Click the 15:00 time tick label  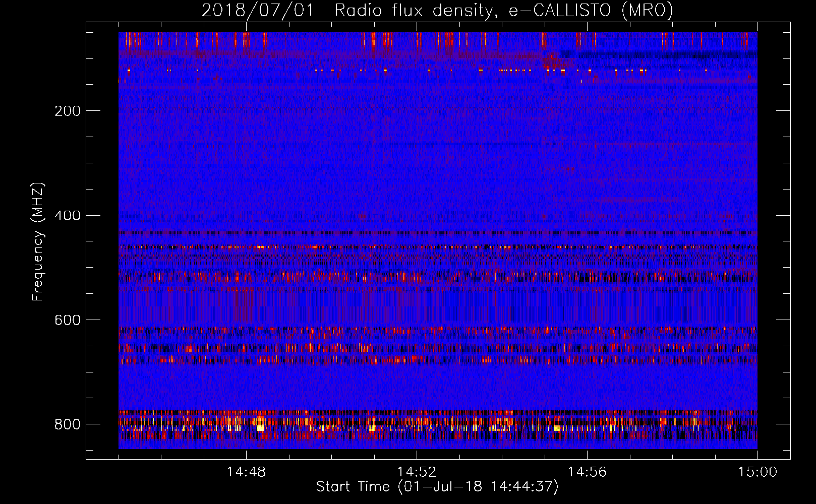point(757,472)
